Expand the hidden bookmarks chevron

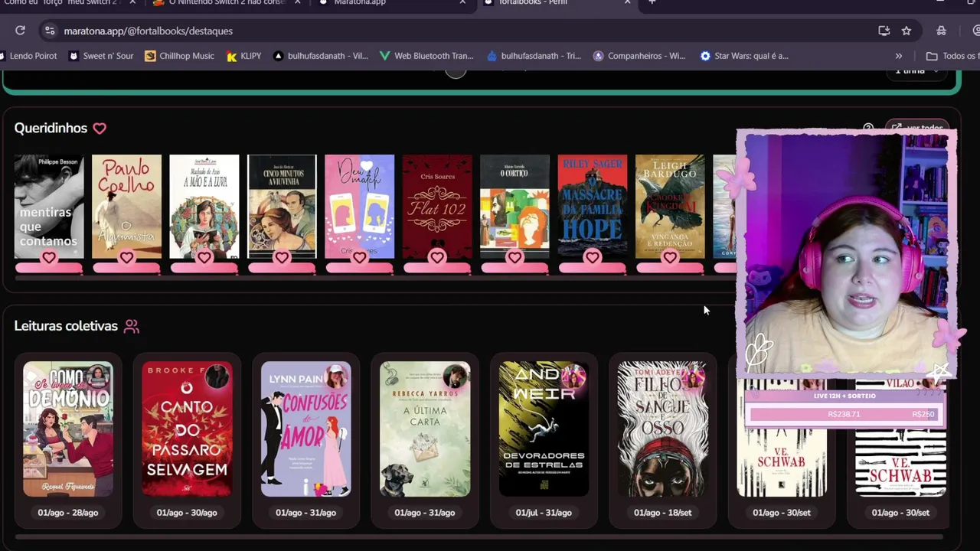coord(899,56)
